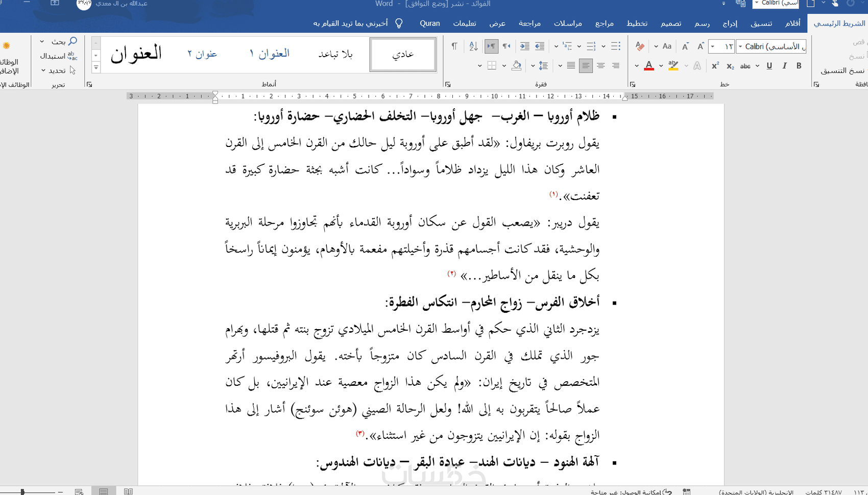Image resolution: width=868 pixels, height=495 pixels.
Task: Toggle subscript formatting
Action: coord(730,66)
